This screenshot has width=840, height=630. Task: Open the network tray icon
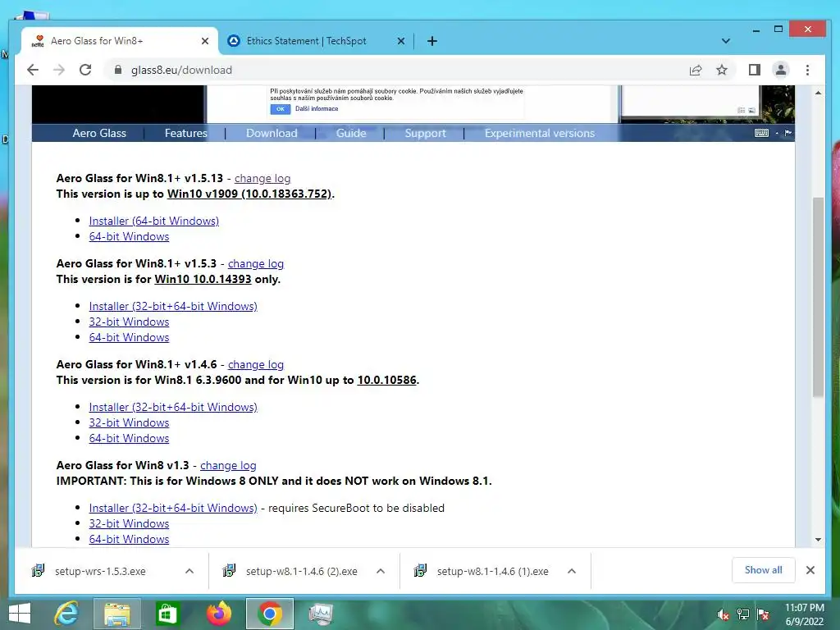point(743,615)
